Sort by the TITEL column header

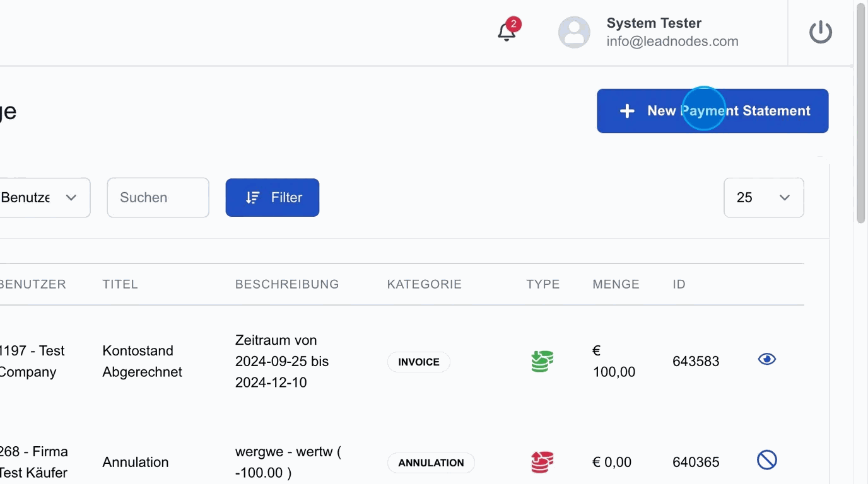coord(120,284)
